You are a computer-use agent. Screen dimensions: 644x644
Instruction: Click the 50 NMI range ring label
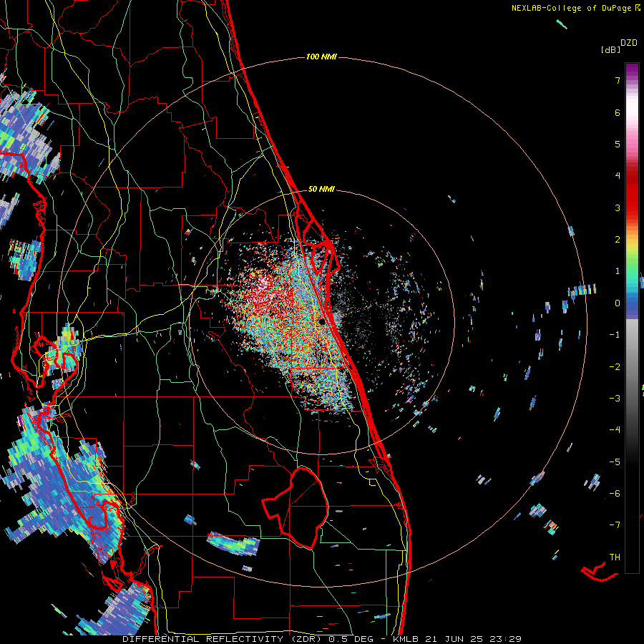pyautogui.click(x=321, y=189)
